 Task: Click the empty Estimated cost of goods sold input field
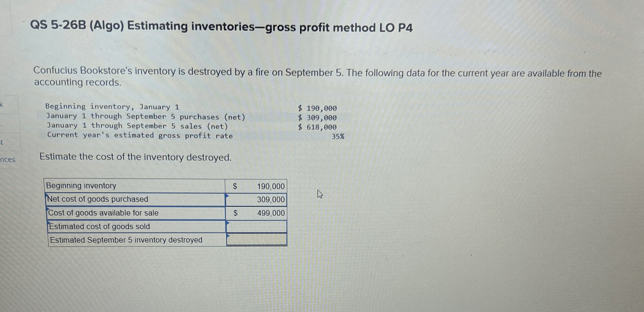coord(256,226)
